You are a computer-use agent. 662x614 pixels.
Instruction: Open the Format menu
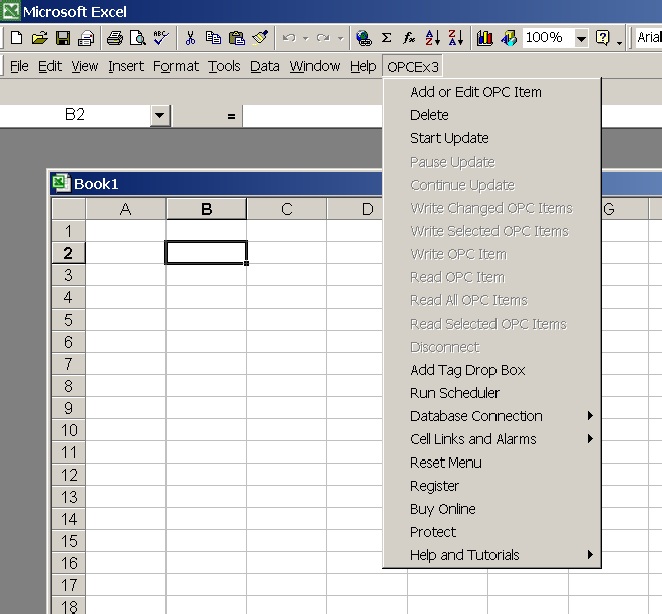[x=176, y=66]
